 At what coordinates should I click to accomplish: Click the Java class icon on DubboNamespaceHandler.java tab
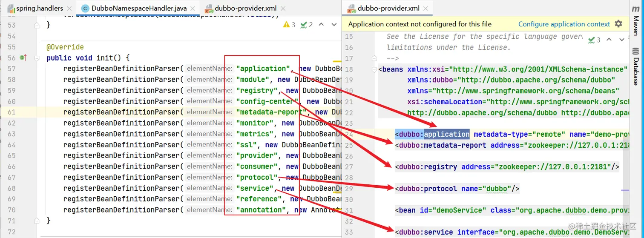click(85, 8)
